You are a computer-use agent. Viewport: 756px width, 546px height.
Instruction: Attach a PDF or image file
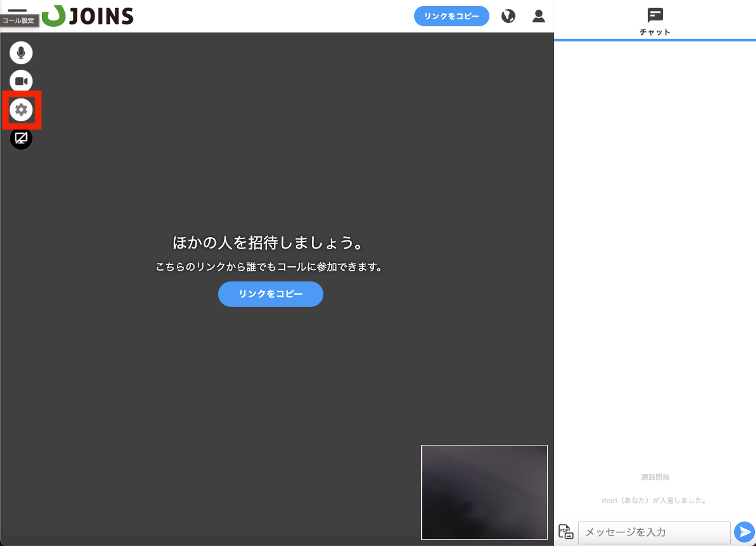point(565,532)
